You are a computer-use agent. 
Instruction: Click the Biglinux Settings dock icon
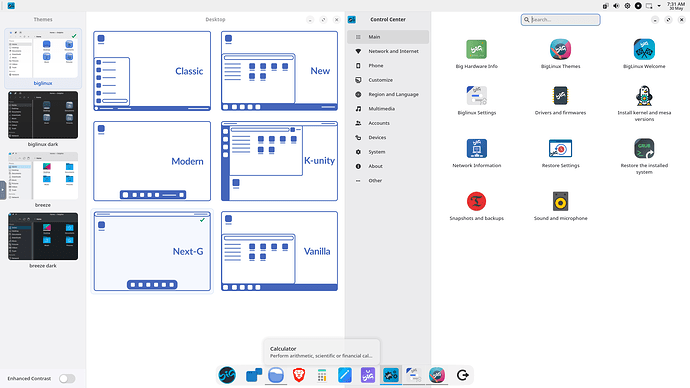point(414,375)
